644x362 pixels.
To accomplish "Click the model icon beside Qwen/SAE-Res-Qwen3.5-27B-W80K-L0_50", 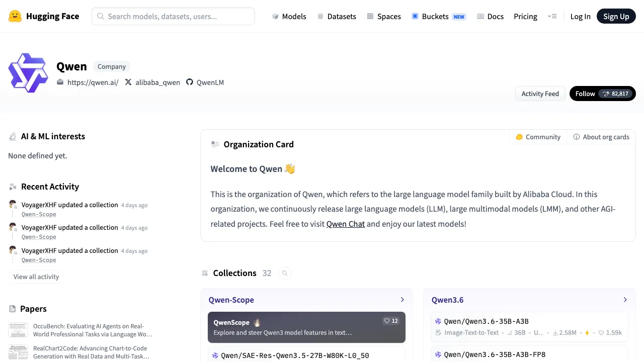I will 215,355.
